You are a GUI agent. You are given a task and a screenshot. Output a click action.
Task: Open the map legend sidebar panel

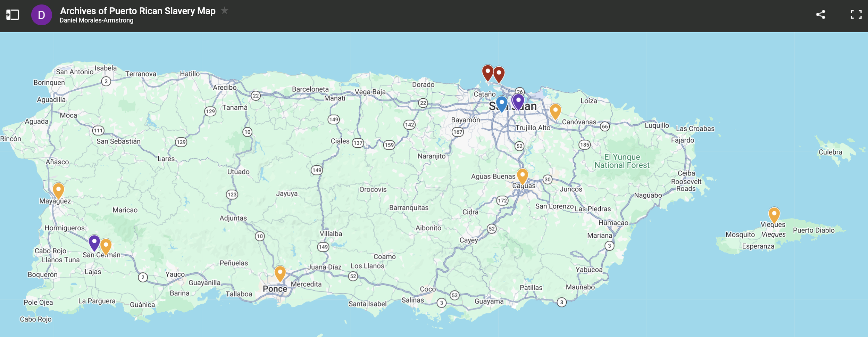coord(12,15)
